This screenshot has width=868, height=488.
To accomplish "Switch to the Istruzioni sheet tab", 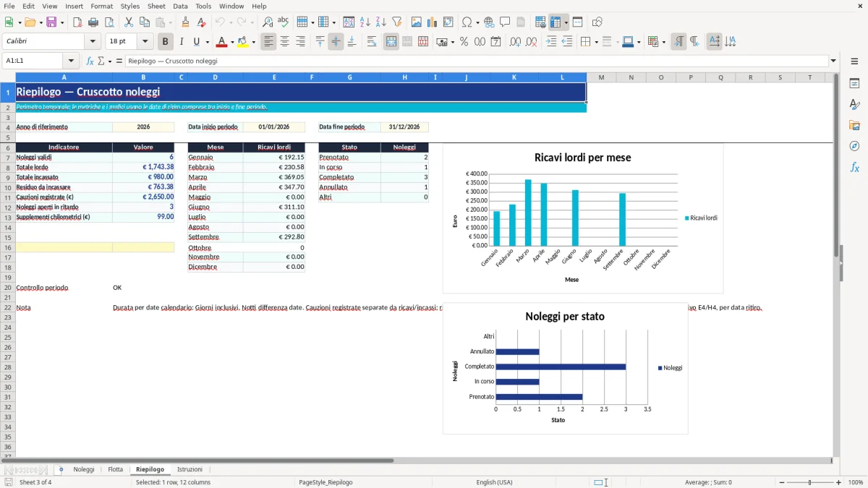I will click(x=190, y=469).
